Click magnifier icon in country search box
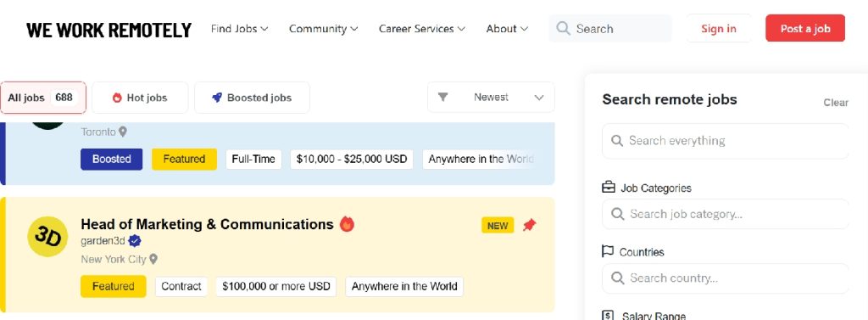The height and width of the screenshot is (320, 868). tap(617, 278)
